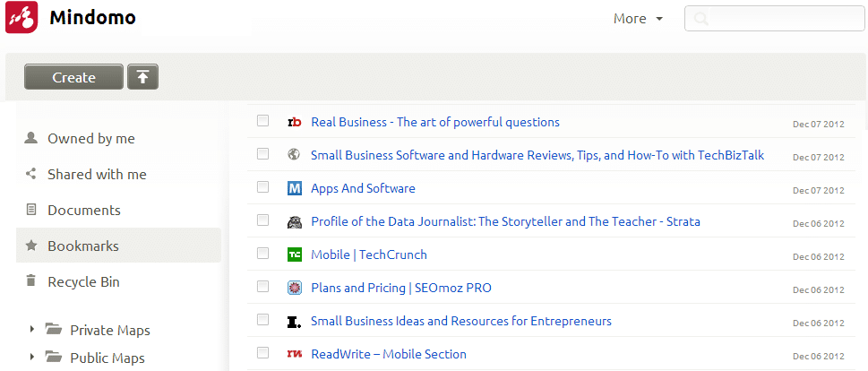Click the Mindomo logo icon
Screen dimensions: 868x371
[x=21, y=17]
